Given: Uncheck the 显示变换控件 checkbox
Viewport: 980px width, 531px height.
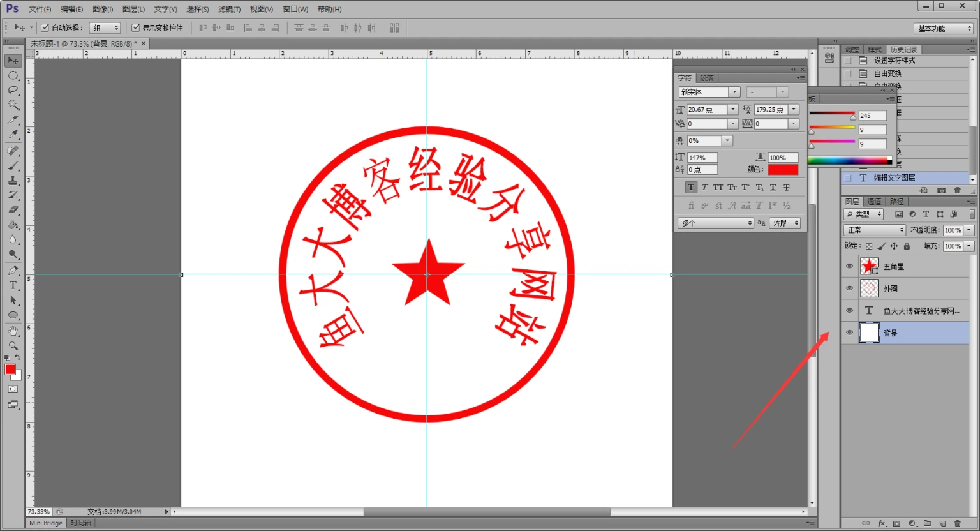Looking at the screenshot, I should tap(136, 28).
